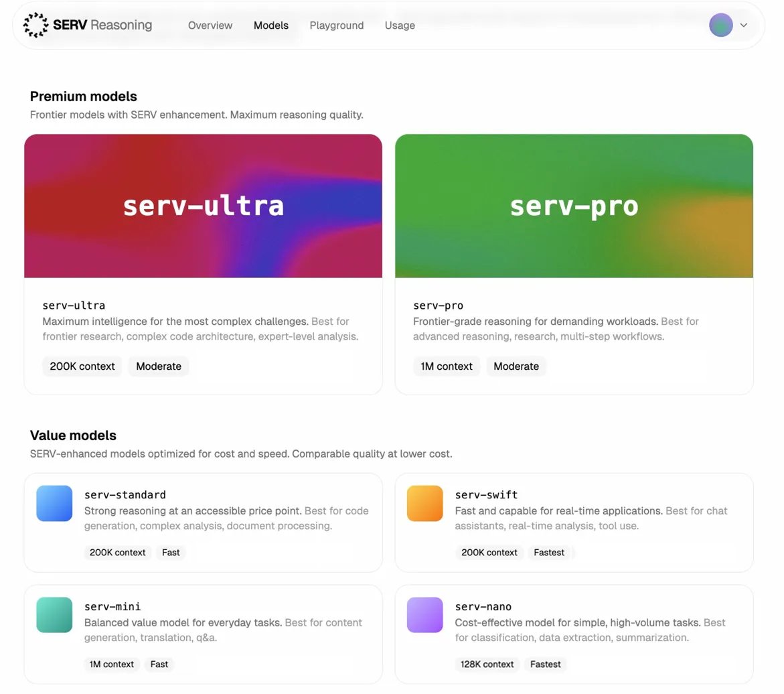Open the Playground section

(x=336, y=25)
